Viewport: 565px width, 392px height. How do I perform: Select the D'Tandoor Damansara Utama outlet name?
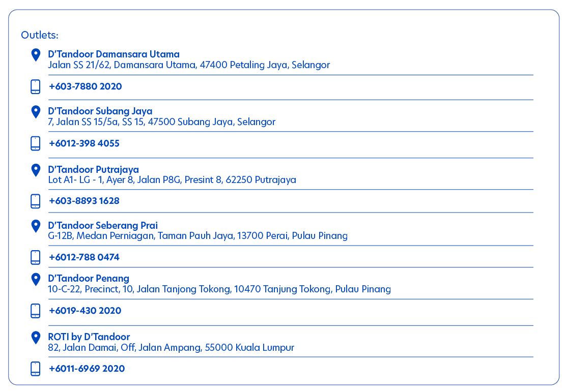114,54
